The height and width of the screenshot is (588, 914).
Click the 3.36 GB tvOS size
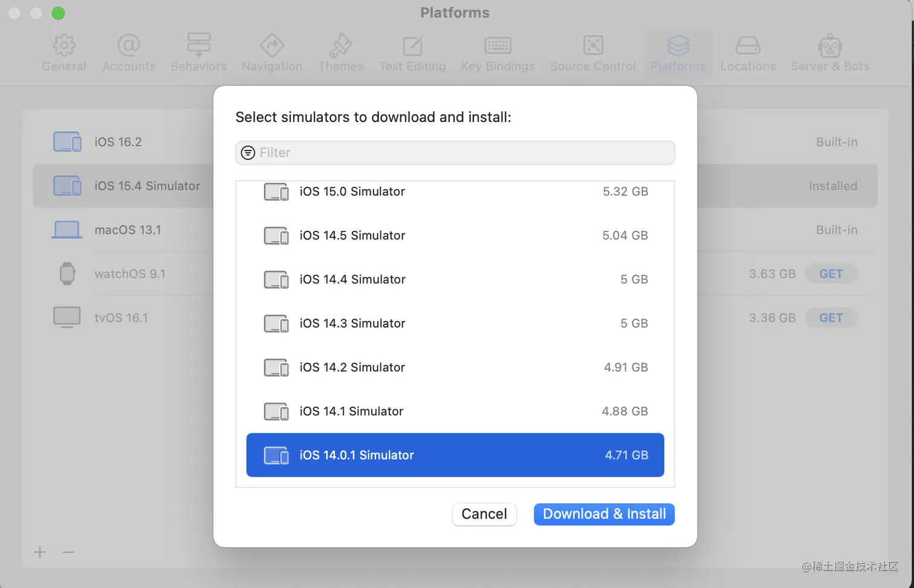point(772,318)
